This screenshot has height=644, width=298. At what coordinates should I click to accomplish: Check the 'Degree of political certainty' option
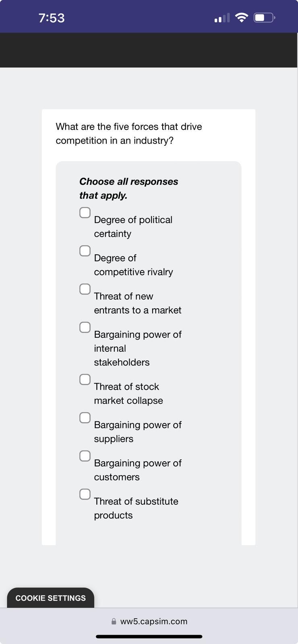click(x=85, y=212)
